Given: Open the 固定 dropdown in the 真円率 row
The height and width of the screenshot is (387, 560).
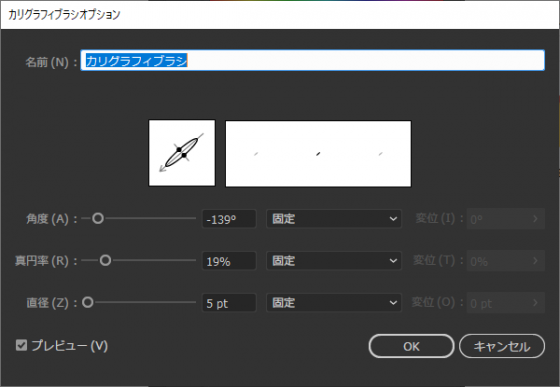Looking at the screenshot, I should [334, 261].
